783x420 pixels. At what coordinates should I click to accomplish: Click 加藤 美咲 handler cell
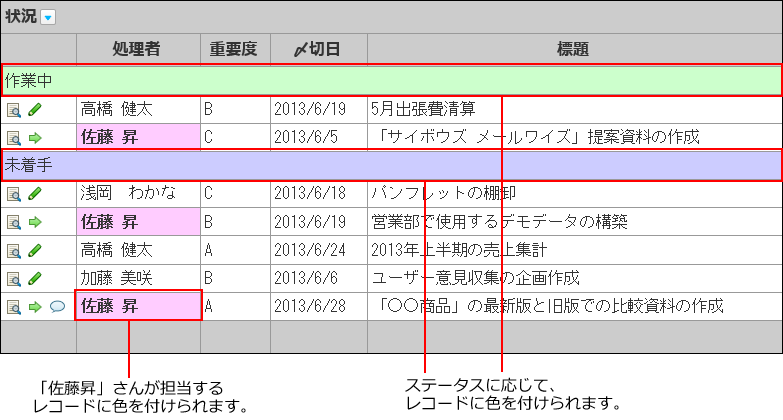click(116, 278)
